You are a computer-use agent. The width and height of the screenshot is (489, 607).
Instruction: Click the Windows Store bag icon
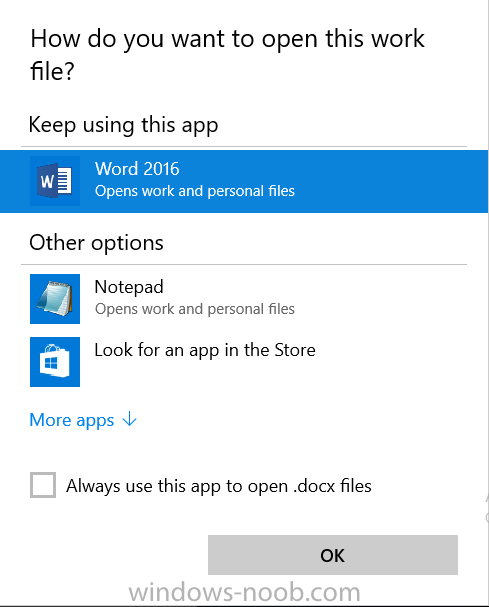pos(55,362)
